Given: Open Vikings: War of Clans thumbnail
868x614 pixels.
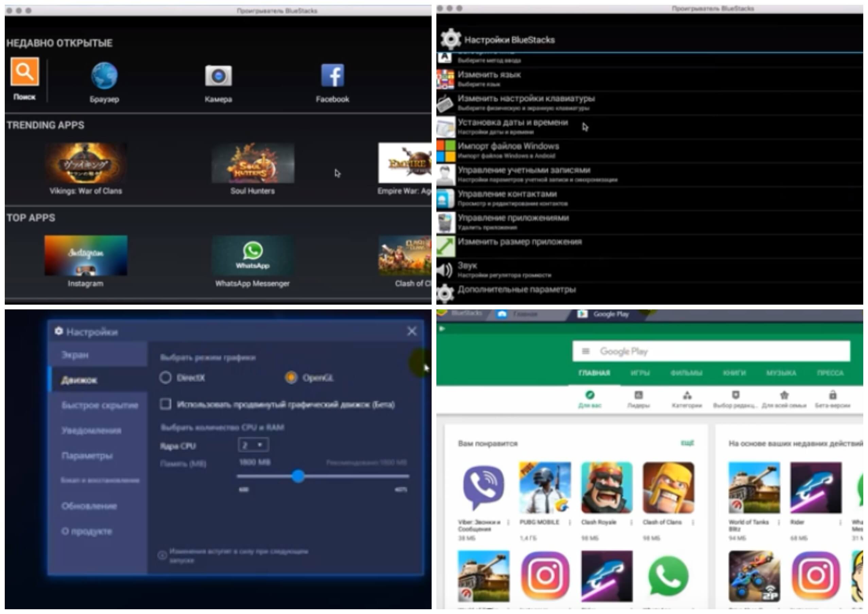Looking at the screenshot, I should click(86, 163).
